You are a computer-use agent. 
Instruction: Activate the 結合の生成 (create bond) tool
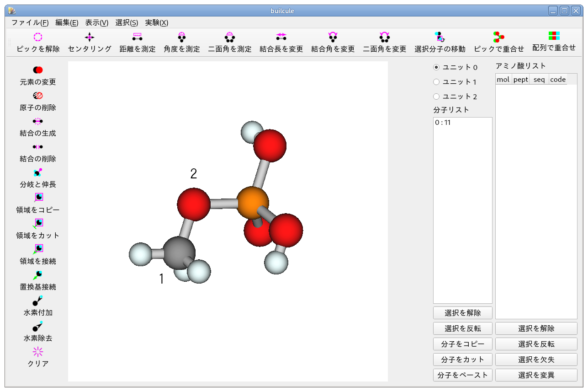(37, 126)
